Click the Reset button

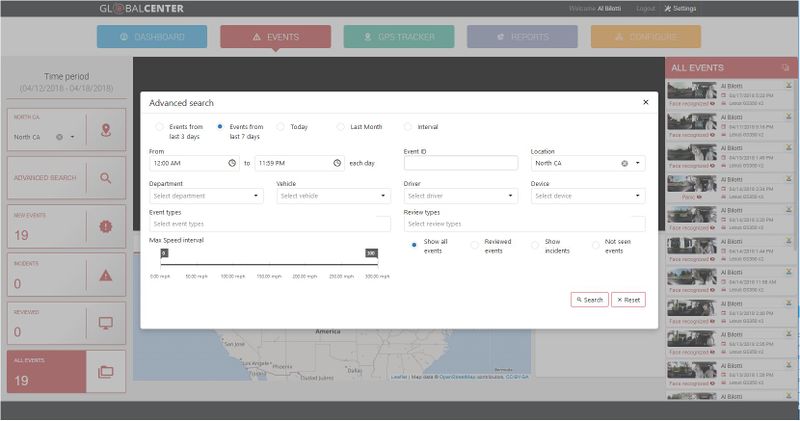pyautogui.click(x=628, y=299)
